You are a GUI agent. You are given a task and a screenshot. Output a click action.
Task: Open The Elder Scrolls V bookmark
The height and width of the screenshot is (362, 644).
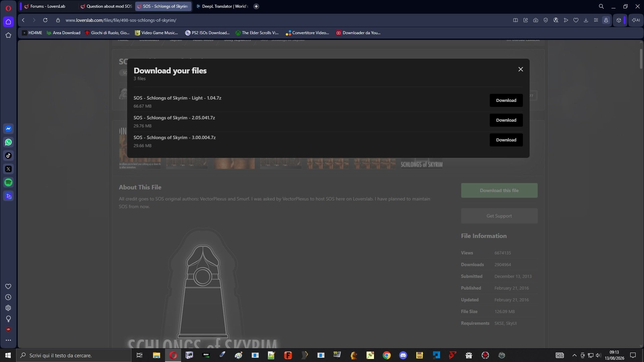pos(257,33)
